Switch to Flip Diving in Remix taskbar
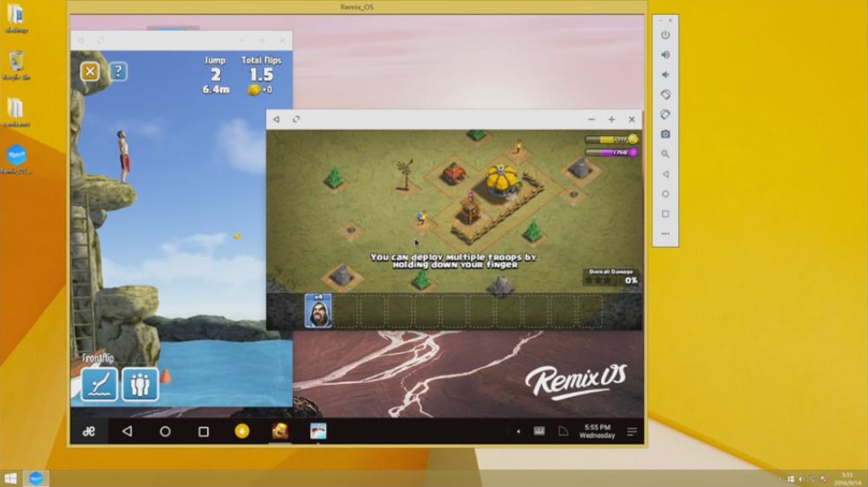The image size is (868, 487). point(318,431)
